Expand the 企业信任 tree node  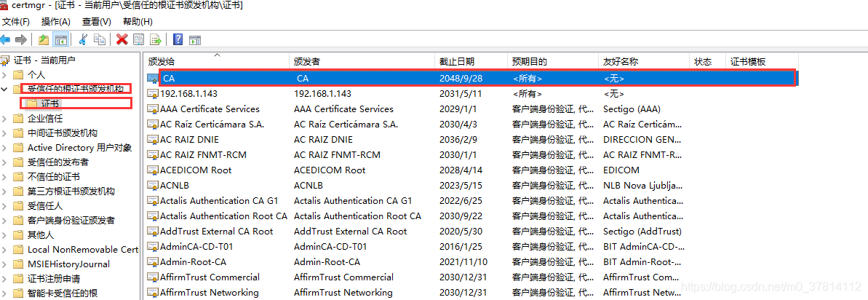pyautogui.click(x=4, y=119)
